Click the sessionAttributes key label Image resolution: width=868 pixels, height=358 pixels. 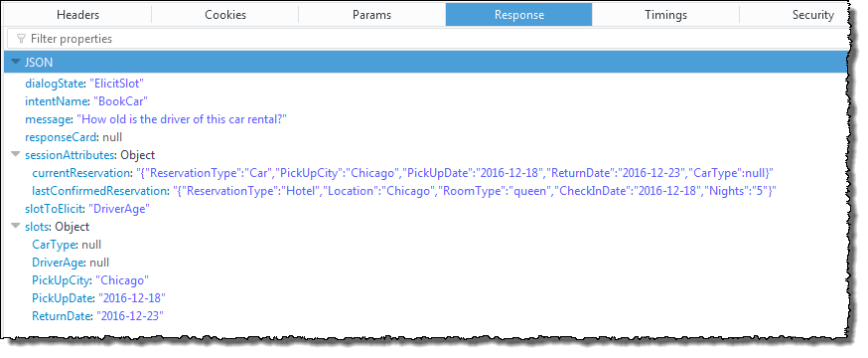(x=71, y=155)
